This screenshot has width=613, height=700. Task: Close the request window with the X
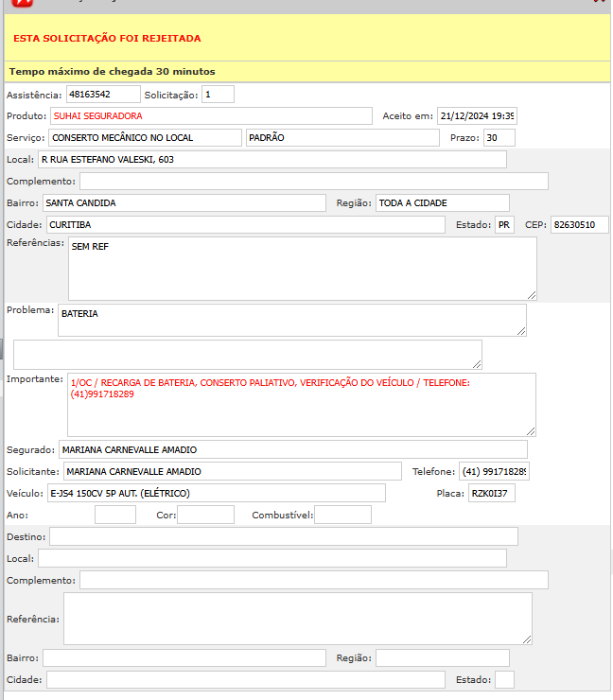coord(598,3)
